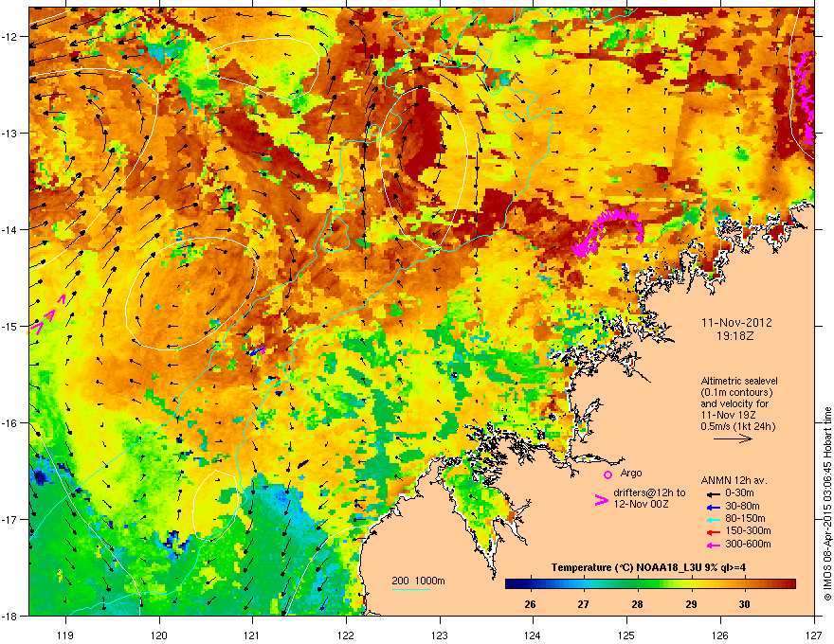The width and height of the screenshot is (834, 644).
Task: Click the red 150-300m arrow legend icon
Action: click(712, 531)
